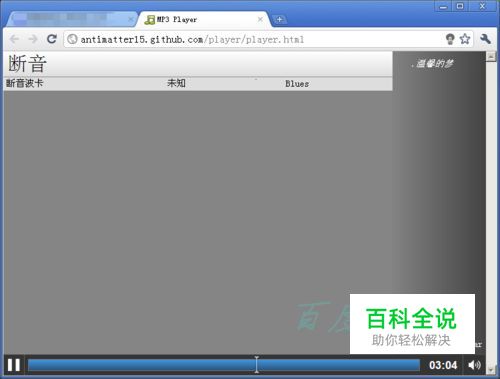The image size is (500, 379).
Task: Click the 未知 artist cell
Action: pos(176,83)
